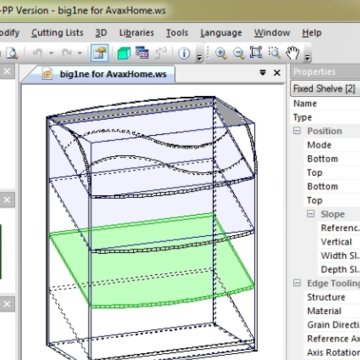This screenshot has height=360, width=360.
Task: Open the document tab list dropdown arrow
Action: pyautogui.click(x=263, y=72)
